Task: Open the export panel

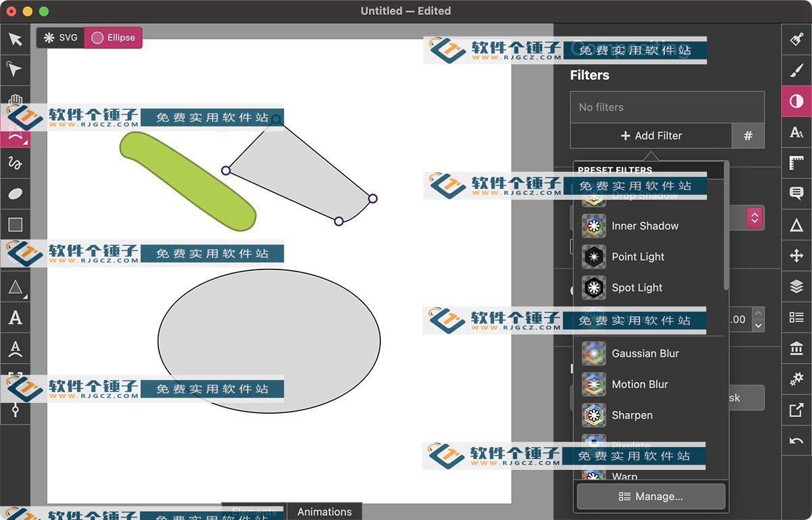Action: point(796,410)
